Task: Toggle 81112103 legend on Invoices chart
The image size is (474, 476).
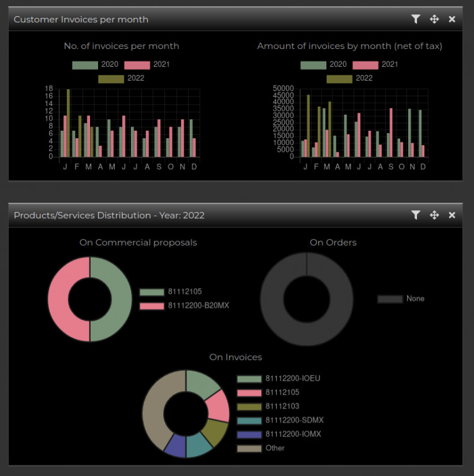Action: (268, 407)
